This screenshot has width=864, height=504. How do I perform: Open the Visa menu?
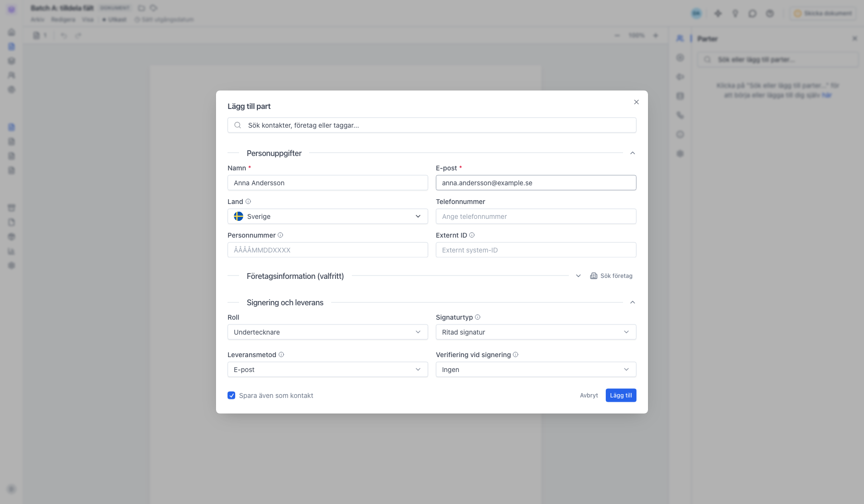(x=88, y=20)
